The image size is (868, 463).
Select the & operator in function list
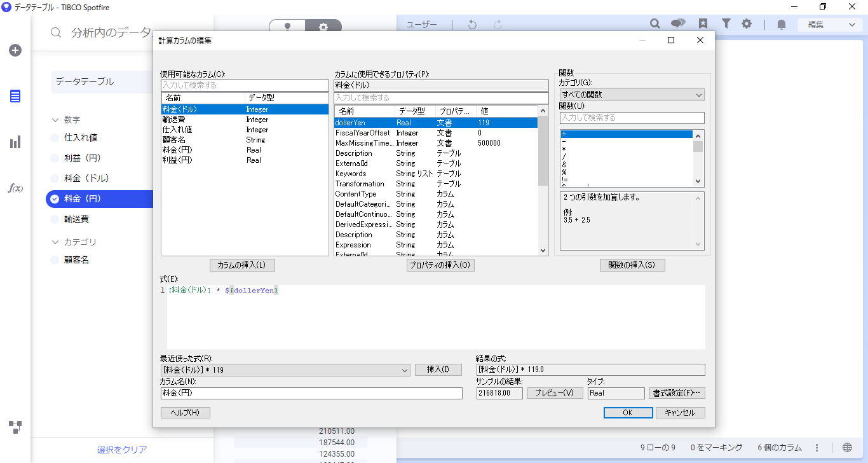coord(627,165)
